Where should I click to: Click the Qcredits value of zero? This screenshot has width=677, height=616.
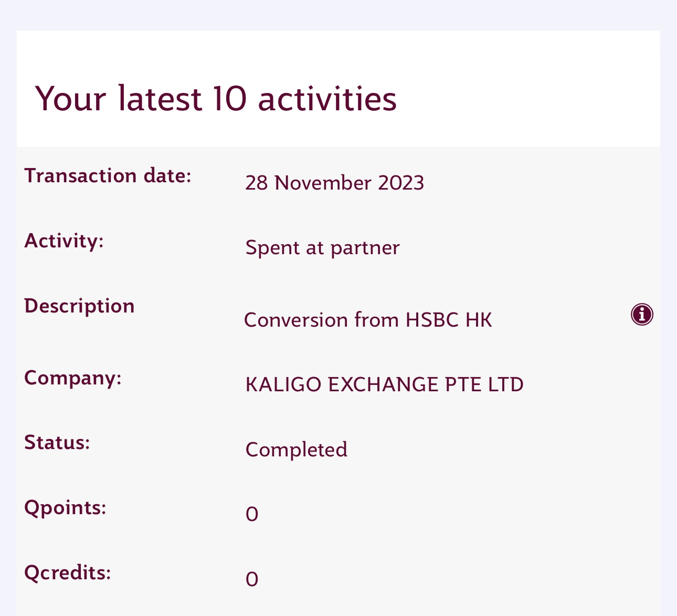click(x=252, y=579)
